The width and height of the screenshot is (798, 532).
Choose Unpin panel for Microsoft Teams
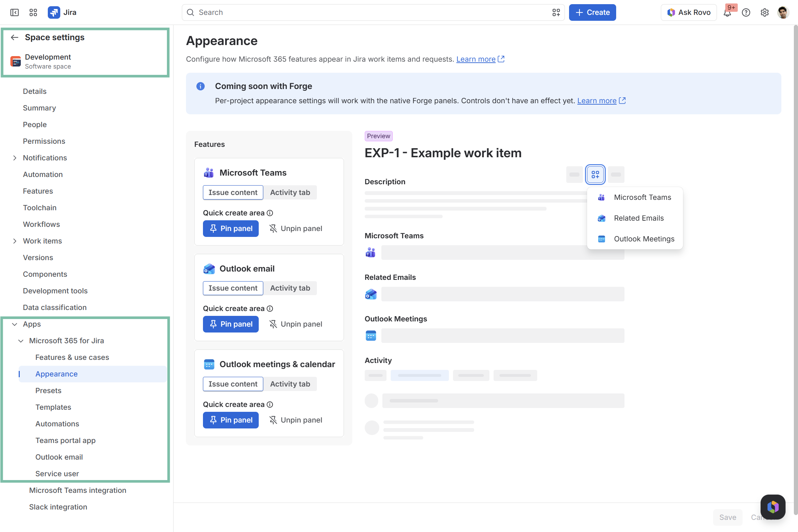pos(296,229)
